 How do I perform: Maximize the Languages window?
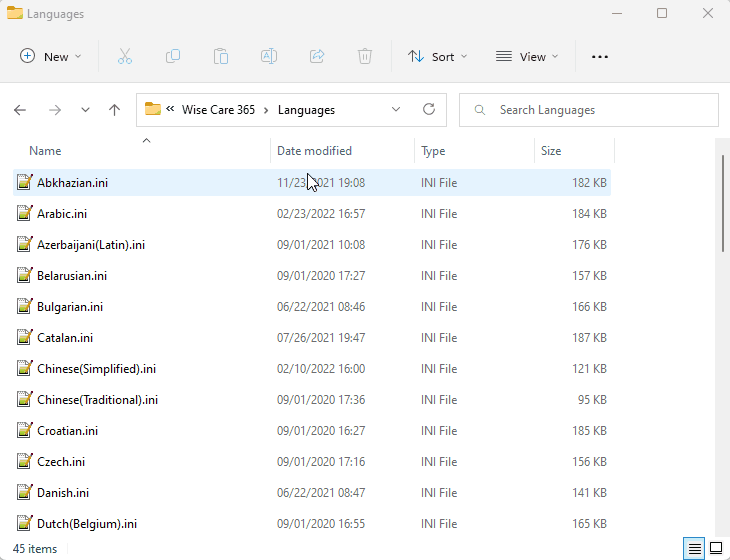coord(662,13)
